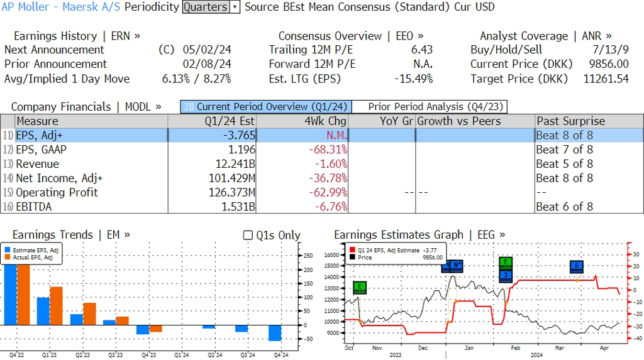Viewport: 644px width, 360px height.
Task: Click the green E marker near October
Action: point(359,287)
